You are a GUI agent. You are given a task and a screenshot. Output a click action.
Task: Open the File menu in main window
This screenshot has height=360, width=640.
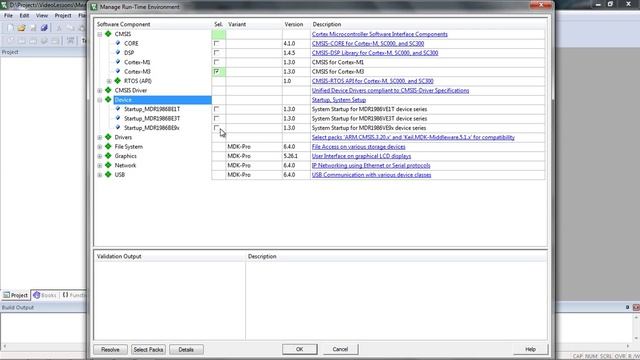[8, 16]
